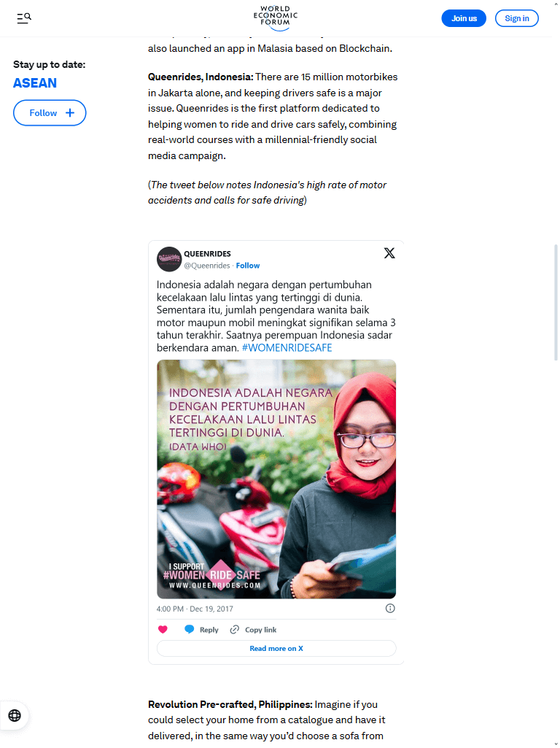Follow @Queenrides in the tweet

[x=248, y=265]
